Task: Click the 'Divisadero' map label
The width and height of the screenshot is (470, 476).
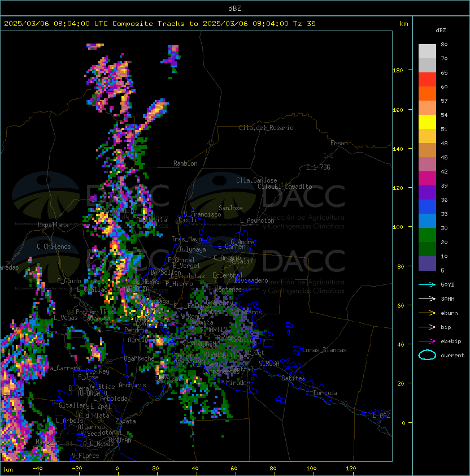Action: click(251, 280)
